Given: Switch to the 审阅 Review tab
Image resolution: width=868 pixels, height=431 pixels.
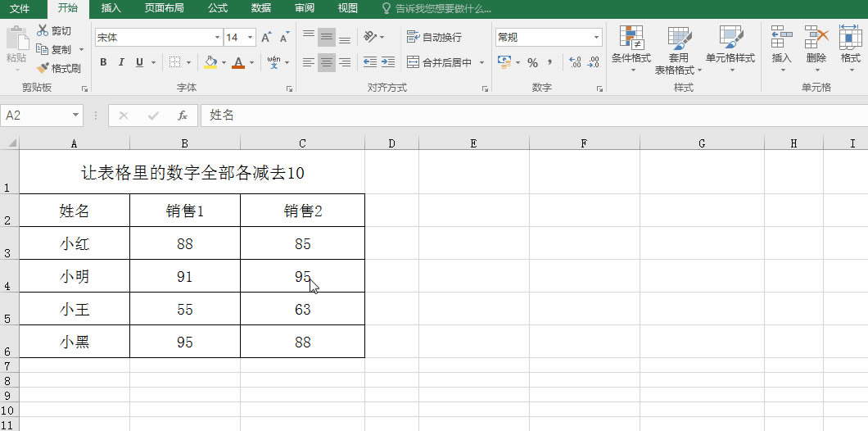Looking at the screenshot, I should coord(305,8).
